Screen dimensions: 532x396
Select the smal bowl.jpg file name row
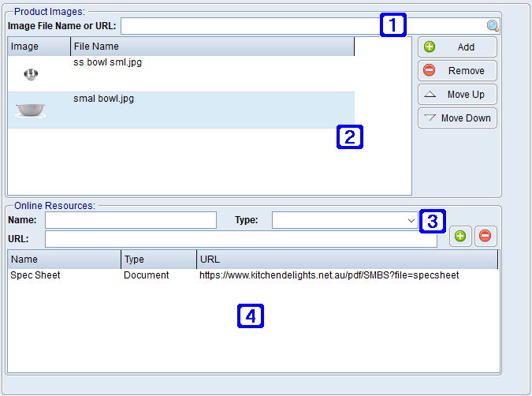coord(211,110)
